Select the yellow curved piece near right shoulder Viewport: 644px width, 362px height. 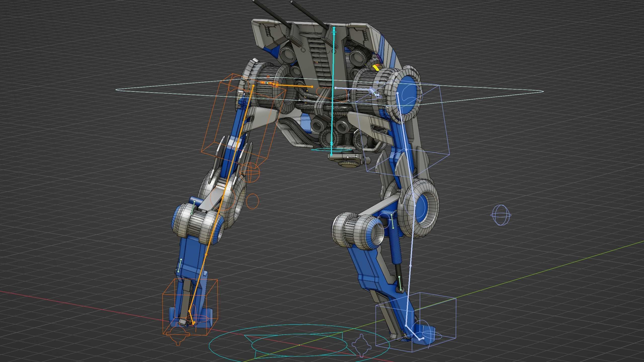coord(376,67)
